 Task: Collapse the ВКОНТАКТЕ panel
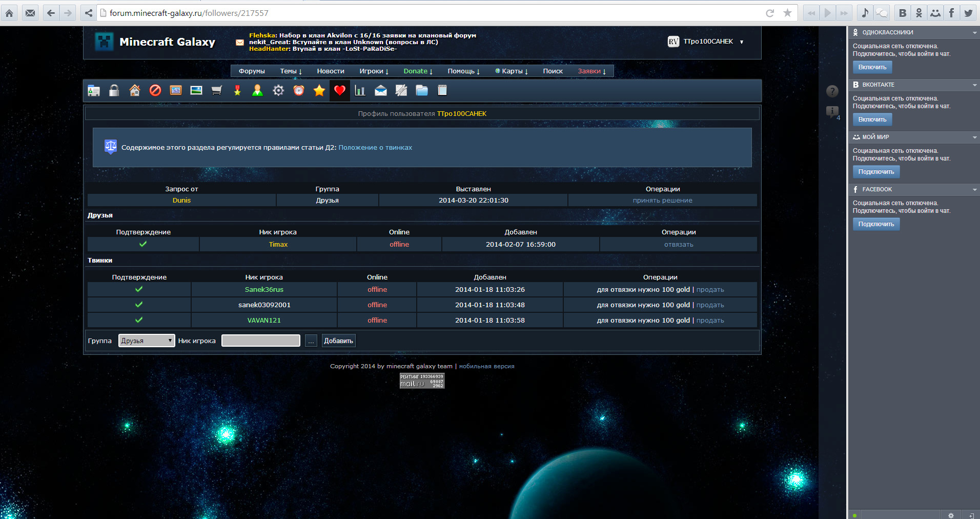click(x=974, y=85)
